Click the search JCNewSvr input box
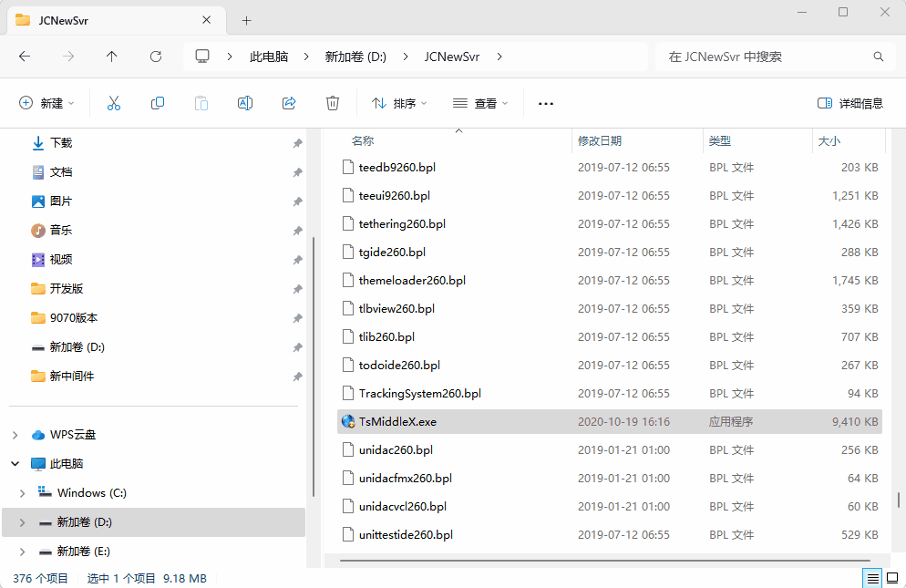 click(x=766, y=57)
